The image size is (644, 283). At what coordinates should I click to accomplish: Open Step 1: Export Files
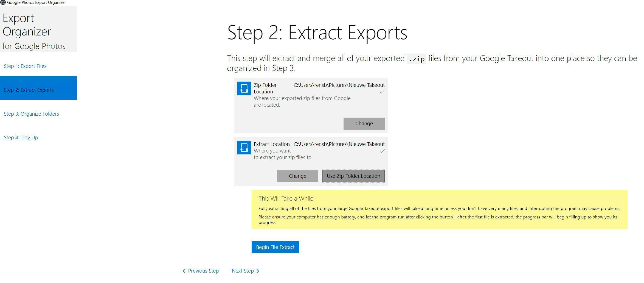(x=25, y=66)
